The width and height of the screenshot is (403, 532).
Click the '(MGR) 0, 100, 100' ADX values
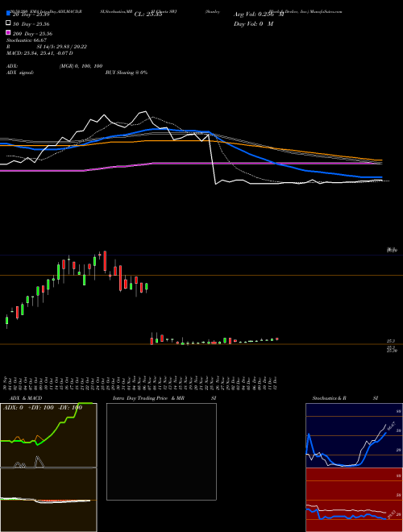pos(81,66)
